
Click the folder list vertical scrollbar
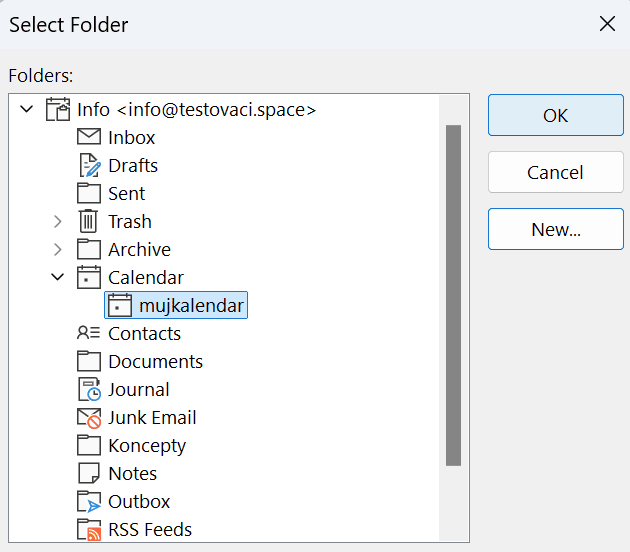click(x=454, y=295)
